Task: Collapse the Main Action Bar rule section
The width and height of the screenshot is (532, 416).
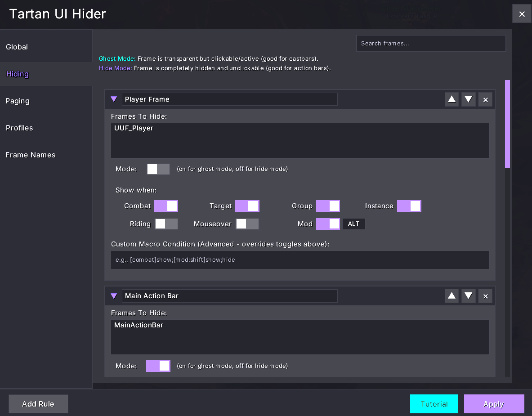Action: coord(114,296)
